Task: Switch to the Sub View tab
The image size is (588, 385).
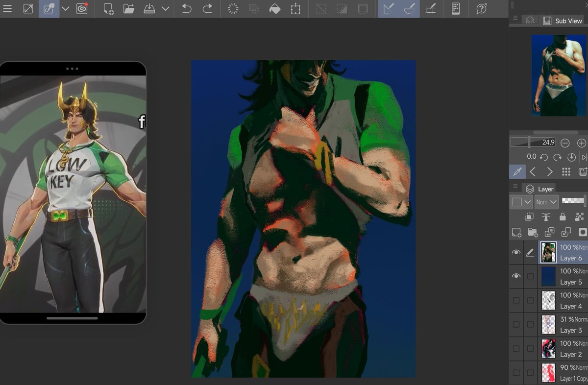Action: 563,21
